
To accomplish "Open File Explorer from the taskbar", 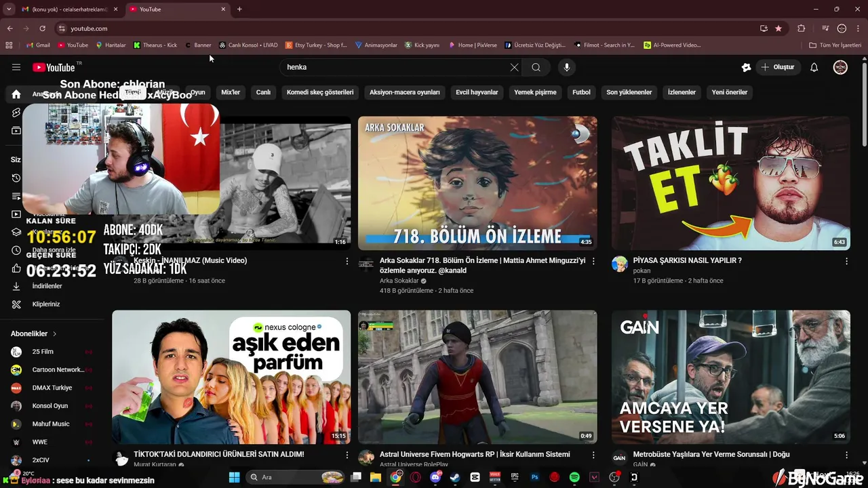I will (376, 477).
